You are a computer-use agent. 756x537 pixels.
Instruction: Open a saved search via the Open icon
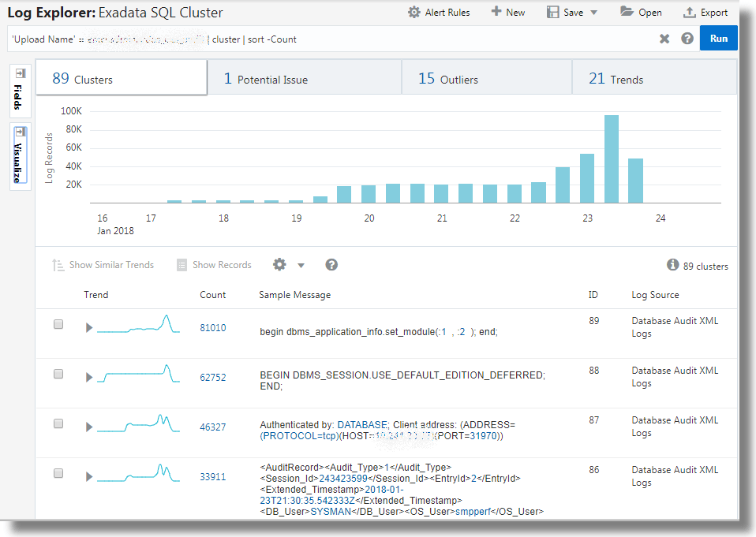click(x=641, y=12)
